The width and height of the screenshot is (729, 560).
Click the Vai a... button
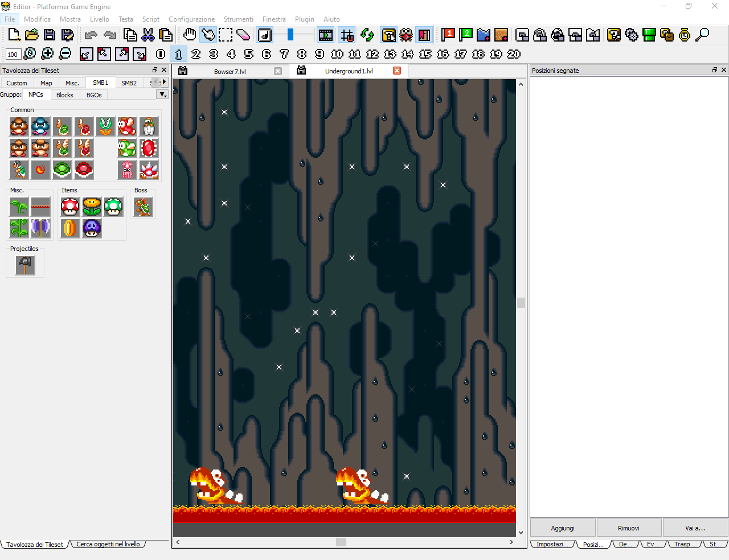[695, 528]
